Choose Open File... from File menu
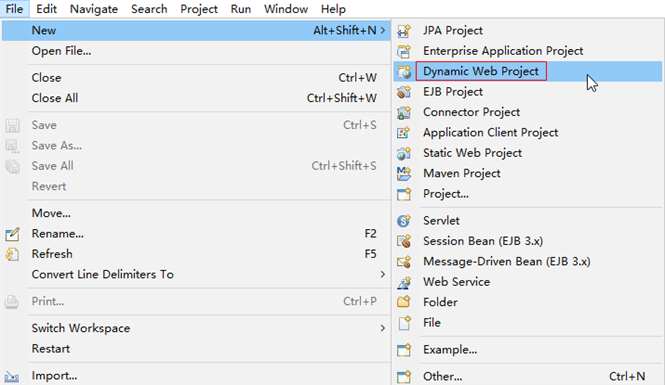 pos(196,51)
